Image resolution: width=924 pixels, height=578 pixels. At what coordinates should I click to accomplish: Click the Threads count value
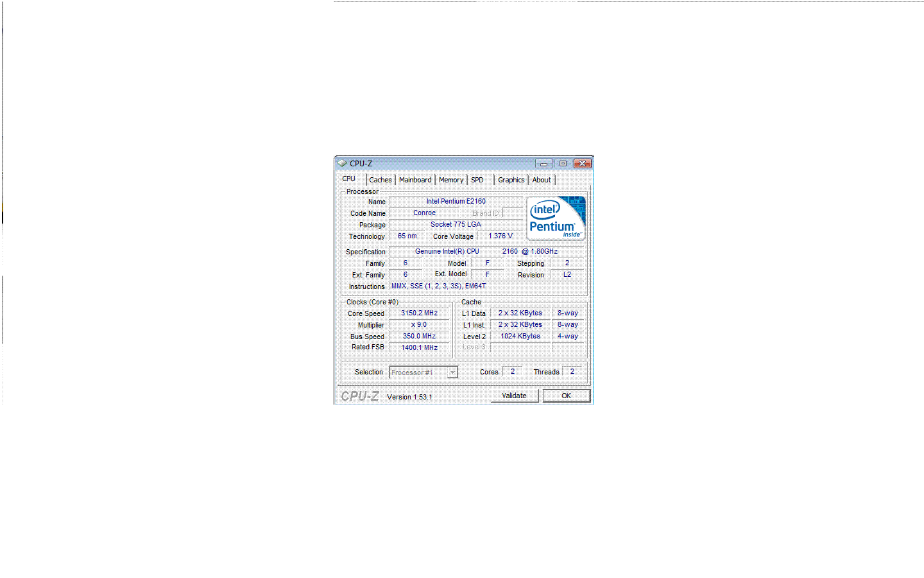click(x=572, y=371)
